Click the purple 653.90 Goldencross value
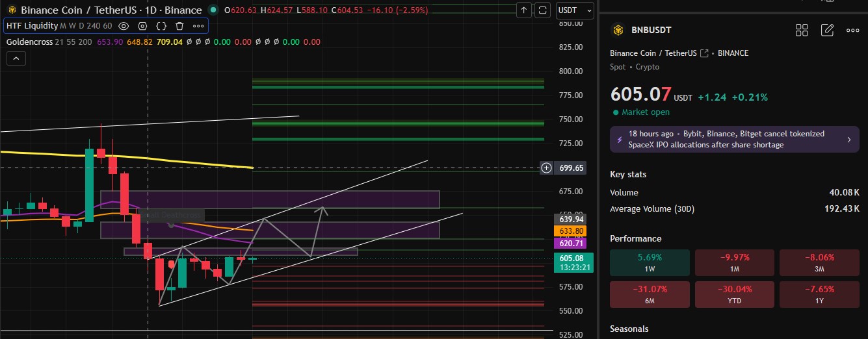 tap(109, 42)
